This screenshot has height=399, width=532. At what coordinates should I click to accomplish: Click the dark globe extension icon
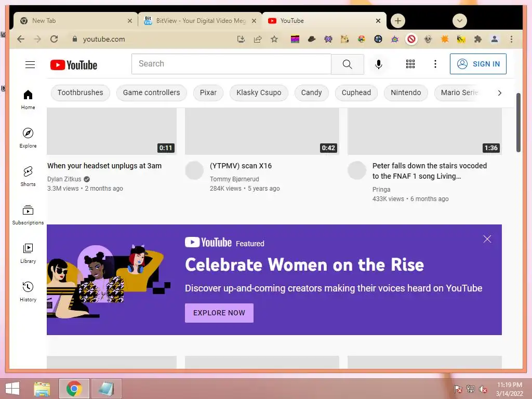point(378,39)
